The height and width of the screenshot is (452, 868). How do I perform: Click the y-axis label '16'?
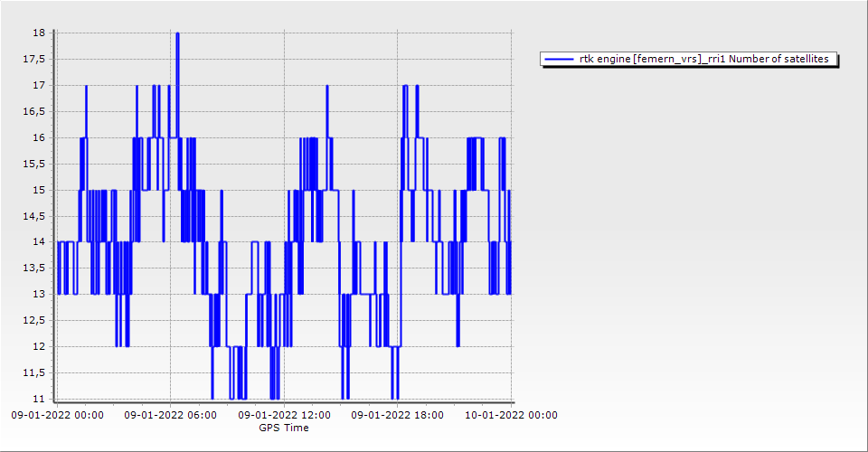(39, 138)
